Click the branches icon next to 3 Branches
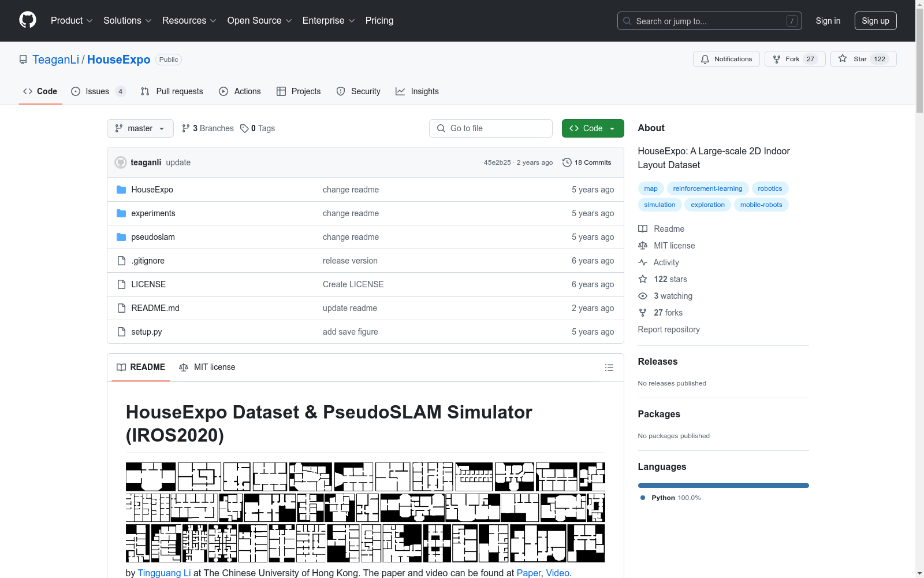924x578 pixels. (x=186, y=128)
